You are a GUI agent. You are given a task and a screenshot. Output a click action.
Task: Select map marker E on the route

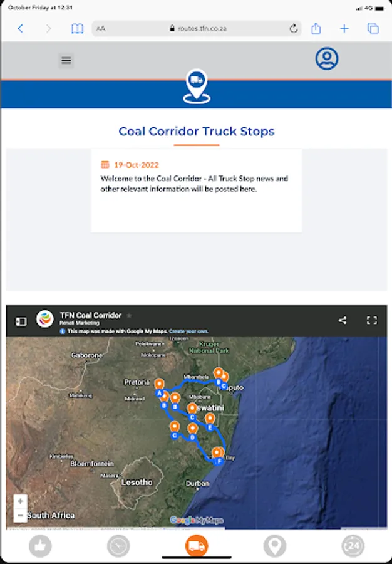point(210,422)
